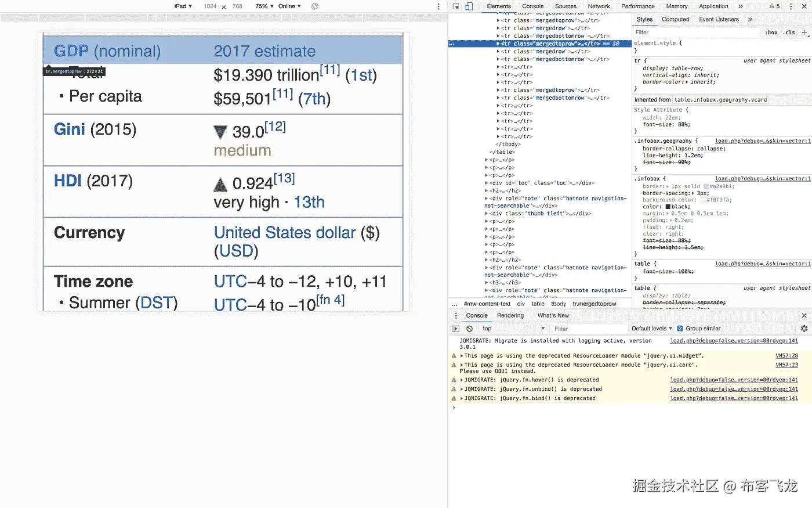Viewport: 812px width, 508px height.
Task: Open the Gini link
Action: pos(70,129)
